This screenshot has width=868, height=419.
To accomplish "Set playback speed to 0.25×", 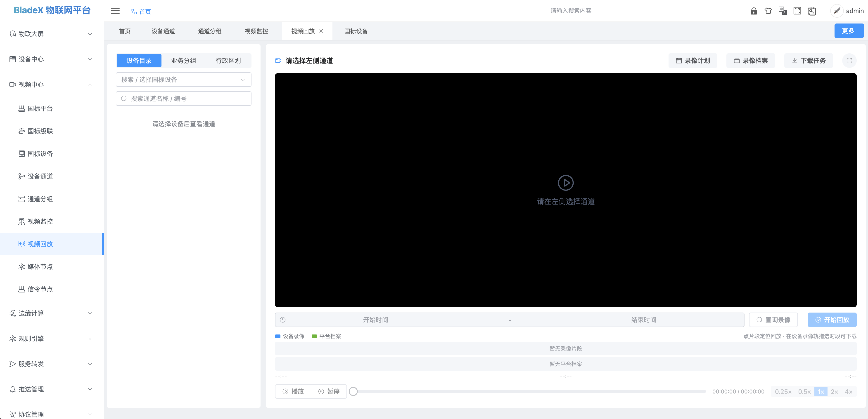I will 783,392.
